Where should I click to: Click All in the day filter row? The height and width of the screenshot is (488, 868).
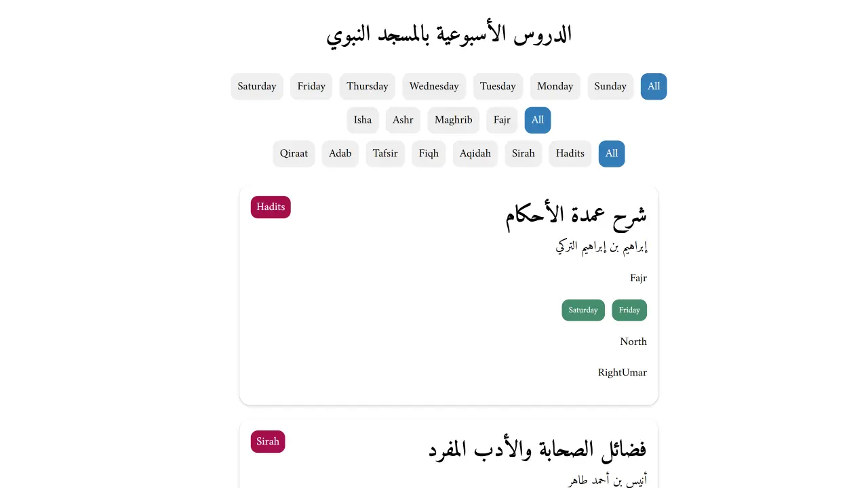[x=653, y=86]
